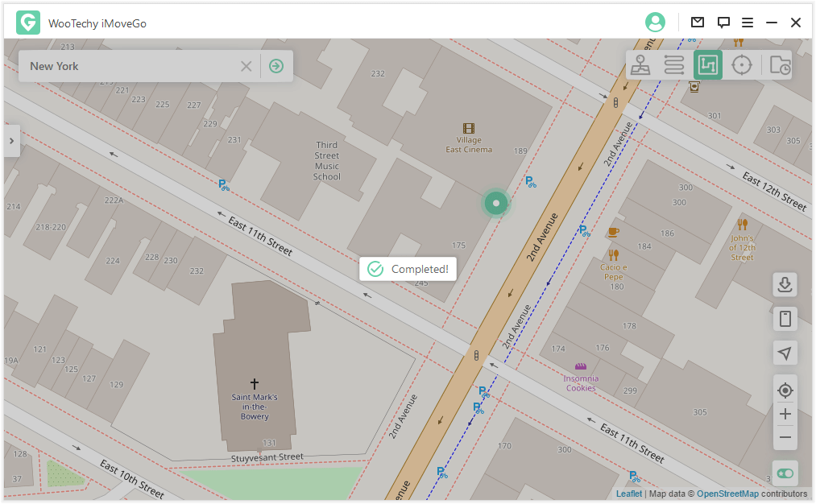Screen dimensions: 816x504
Task: Expand the left side panel arrow
Action: (x=11, y=141)
